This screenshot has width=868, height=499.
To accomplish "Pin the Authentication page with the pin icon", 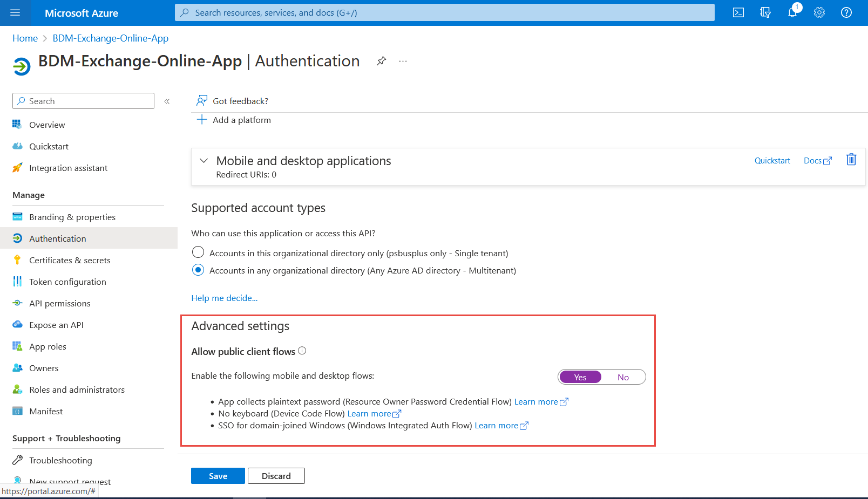I will pyautogui.click(x=381, y=61).
